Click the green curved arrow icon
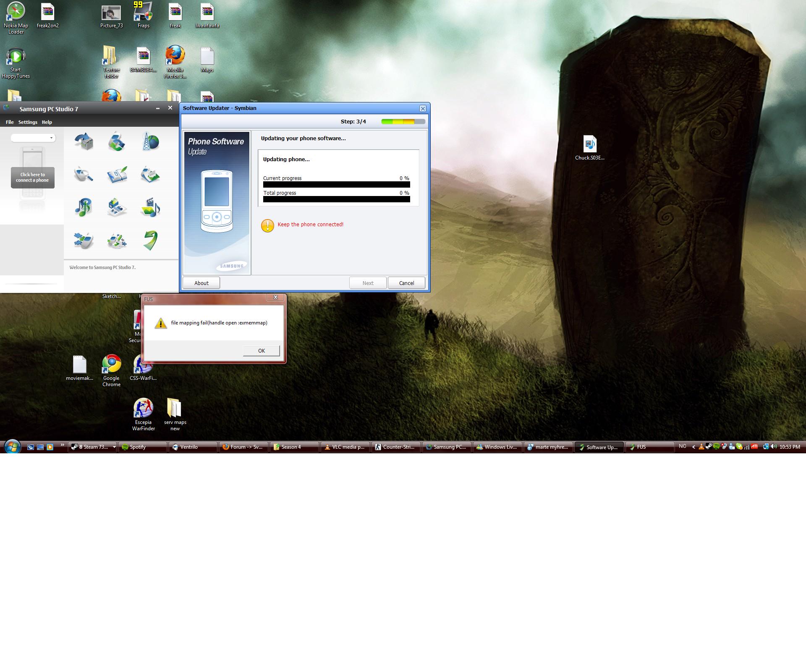The width and height of the screenshot is (806, 672). click(150, 241)
